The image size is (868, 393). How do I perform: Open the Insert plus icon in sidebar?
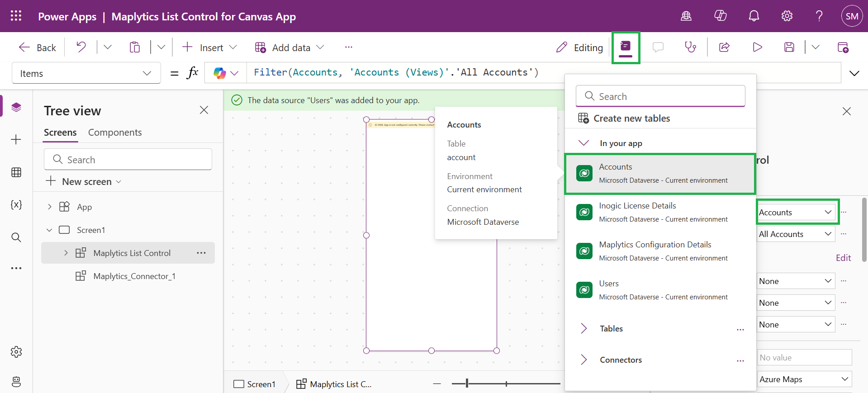(16, 139)
